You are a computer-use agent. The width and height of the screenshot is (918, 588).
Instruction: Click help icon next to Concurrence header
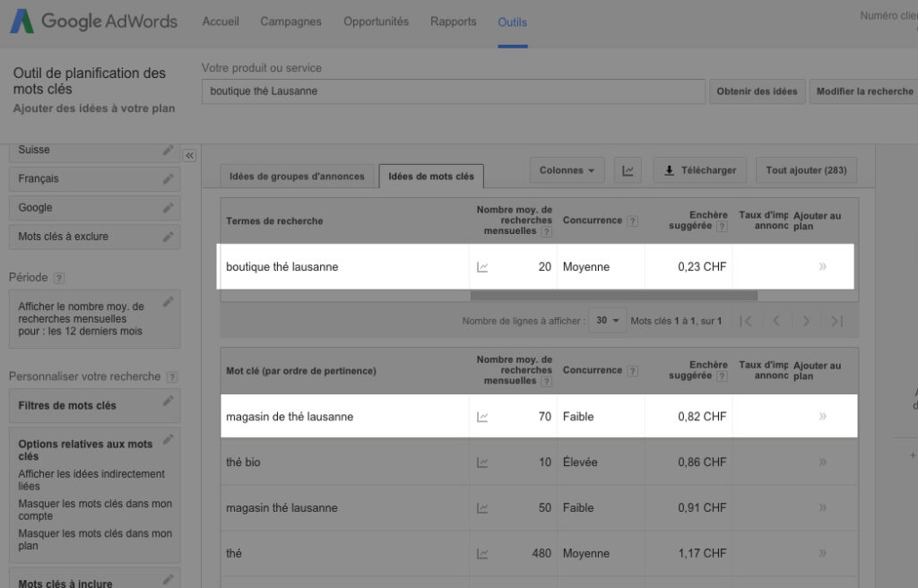633,220
